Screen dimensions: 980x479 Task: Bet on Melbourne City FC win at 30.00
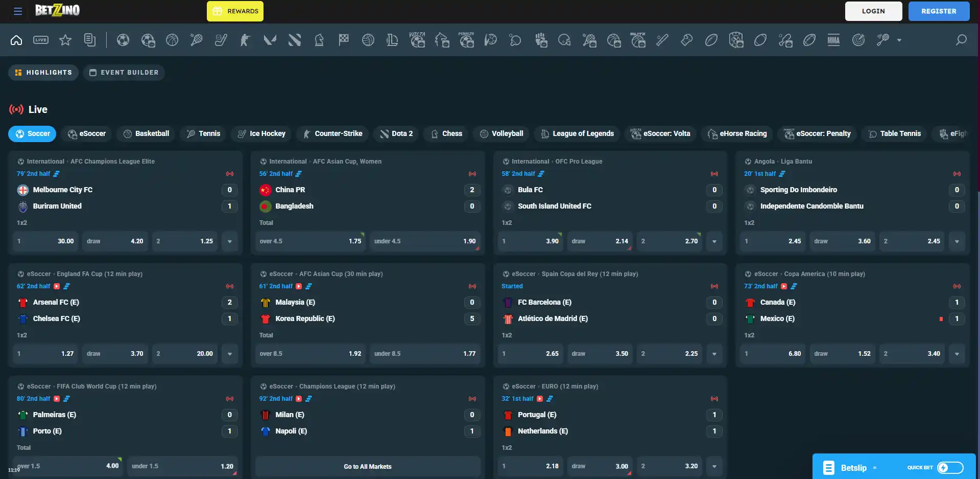[45, 241]
